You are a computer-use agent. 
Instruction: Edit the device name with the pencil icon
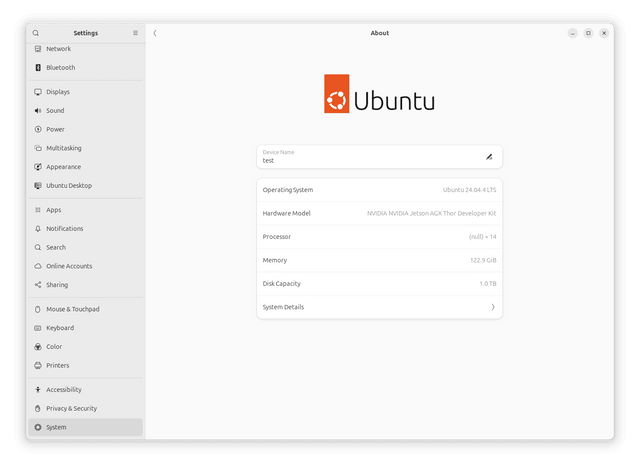click(x=489, y=157)
